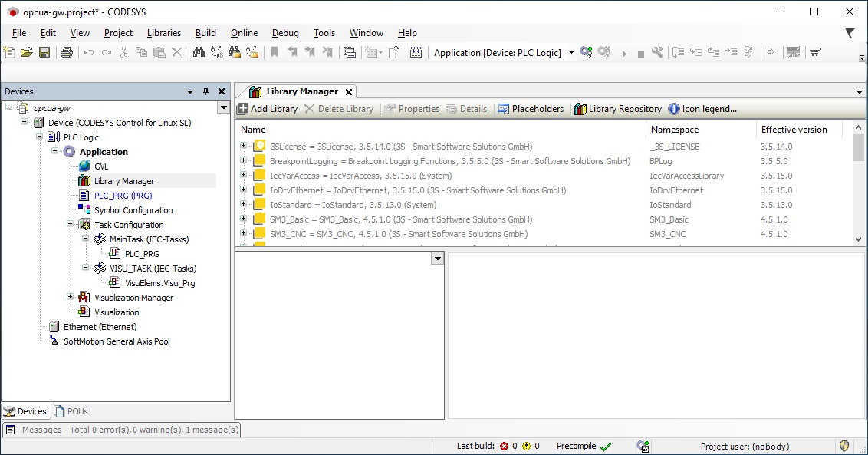Open project using the folder toolbar icon
868x455 pixels.
pos(27,53)
